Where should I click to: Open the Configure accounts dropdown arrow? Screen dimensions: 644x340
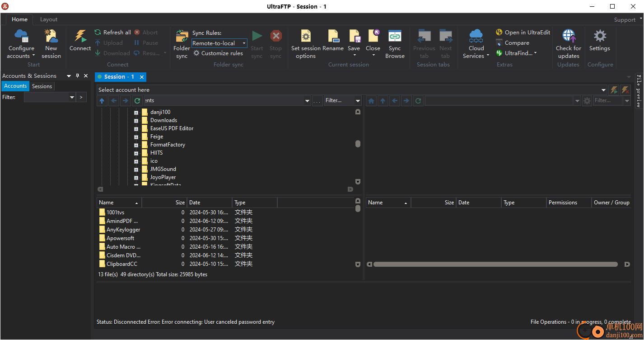point(33,56)
